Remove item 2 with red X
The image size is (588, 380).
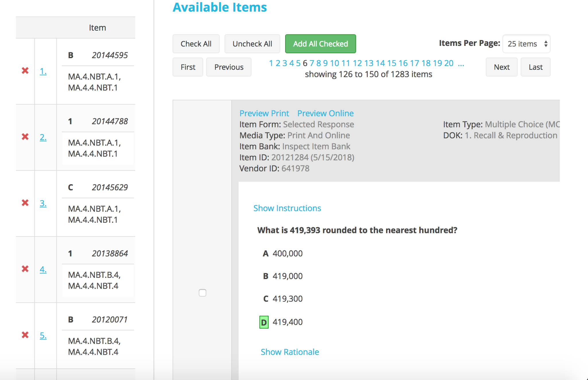25,137
